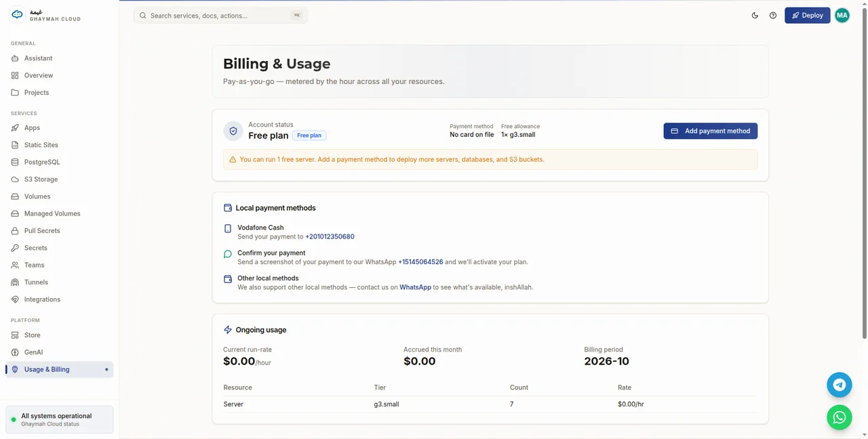Open Projects from sidebar
Image resolution: width=868 pixels, height=439 pixels.
59,92
